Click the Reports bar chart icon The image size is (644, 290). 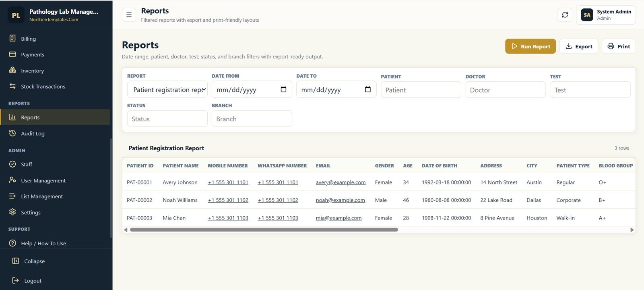pyautogui.click(x=12, y=117)
